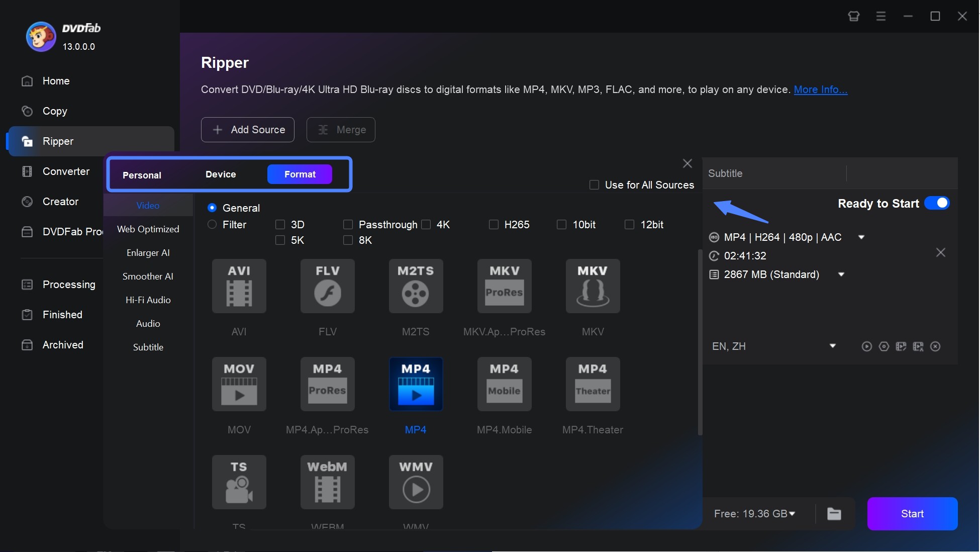The height and width of the screenshot is (552, 980).
Task: Switch to the Device tab
Action: point(221,174)
